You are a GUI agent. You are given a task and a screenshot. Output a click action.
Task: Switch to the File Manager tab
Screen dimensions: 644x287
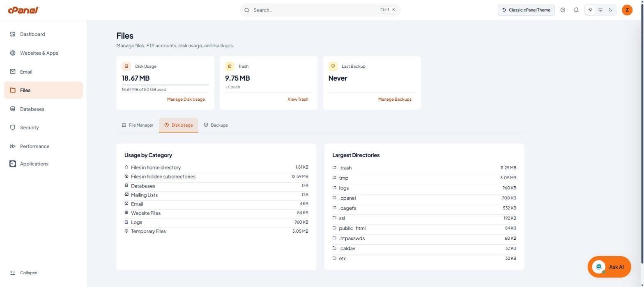(x=138, y=125)
